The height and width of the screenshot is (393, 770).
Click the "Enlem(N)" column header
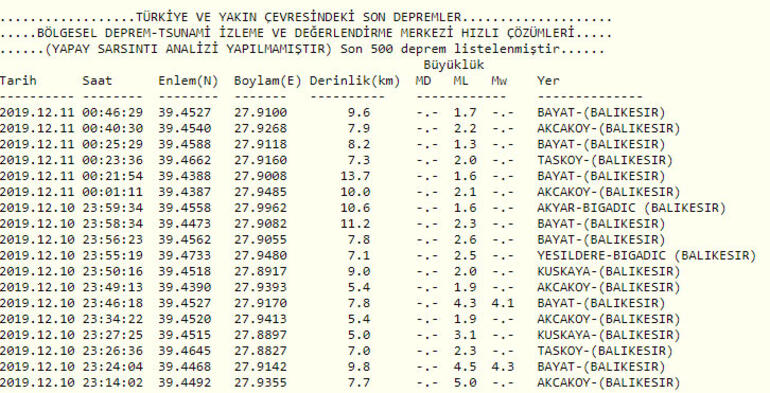188,82
